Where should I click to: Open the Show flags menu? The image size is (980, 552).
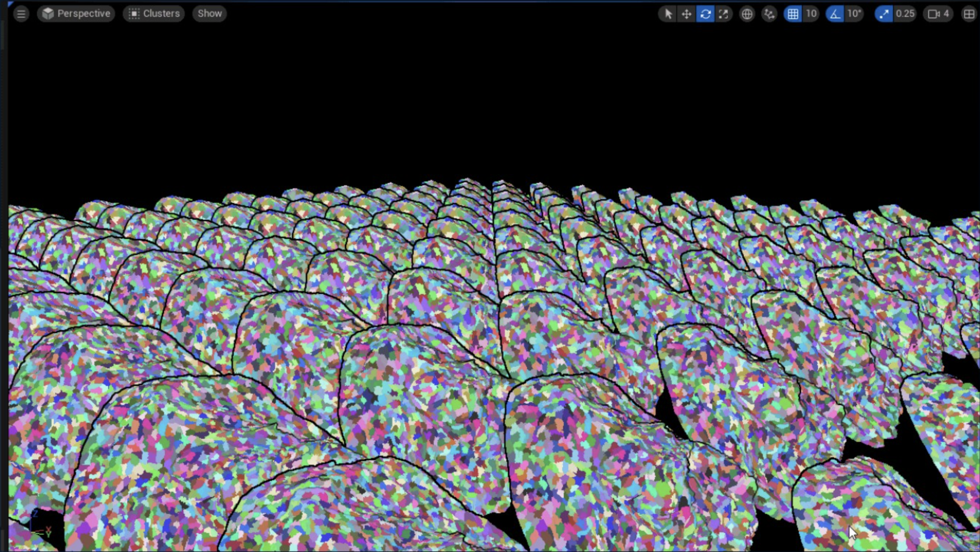click(209, 14)
